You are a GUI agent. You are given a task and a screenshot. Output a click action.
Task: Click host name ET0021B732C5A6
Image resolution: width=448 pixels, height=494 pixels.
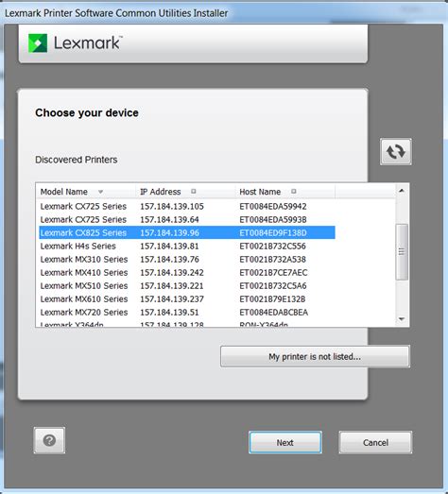point(273,286)
